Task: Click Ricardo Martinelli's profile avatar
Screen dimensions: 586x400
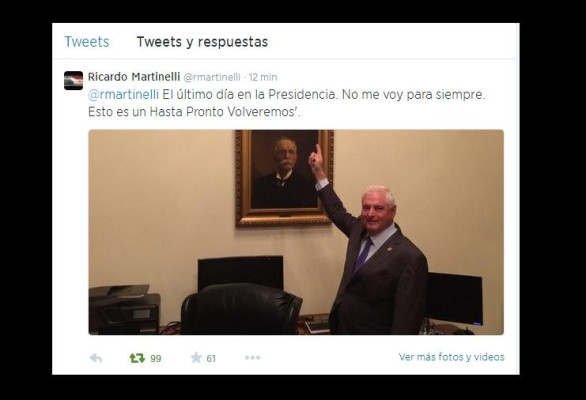Action: tap(73, 80)
